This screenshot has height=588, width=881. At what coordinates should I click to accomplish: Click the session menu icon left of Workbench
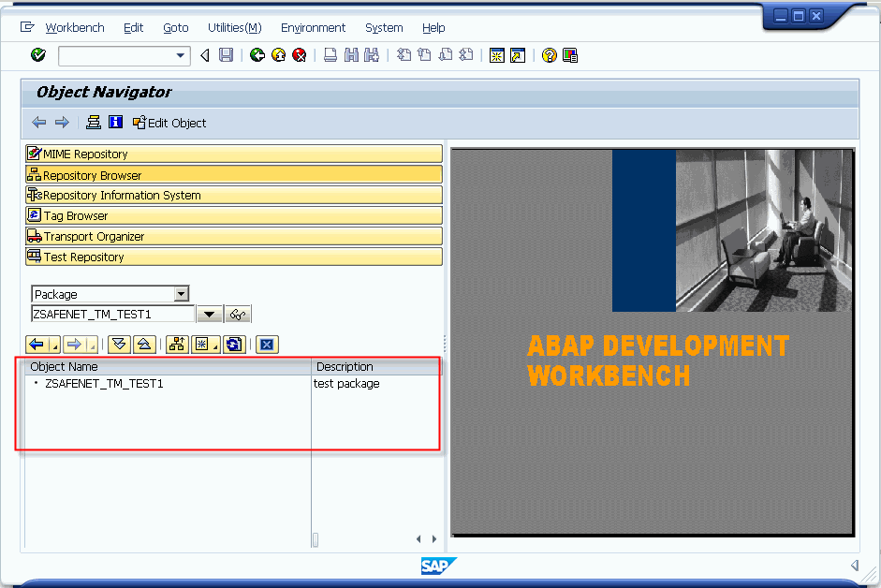(x=27, y=27)
